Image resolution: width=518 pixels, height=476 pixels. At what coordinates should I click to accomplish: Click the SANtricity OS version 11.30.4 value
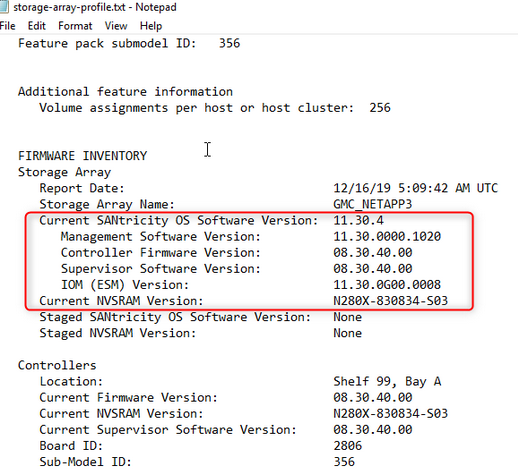(358, 220)
